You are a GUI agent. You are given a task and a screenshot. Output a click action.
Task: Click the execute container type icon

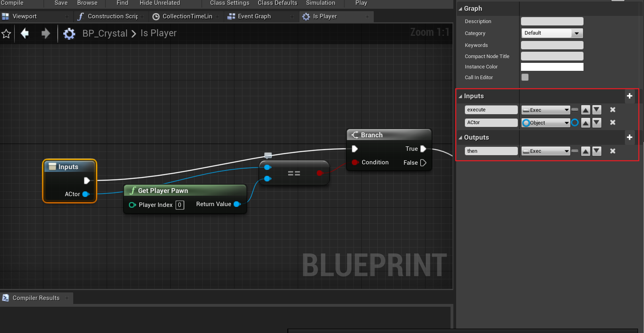pyautogui.click(x=575, y=109)
